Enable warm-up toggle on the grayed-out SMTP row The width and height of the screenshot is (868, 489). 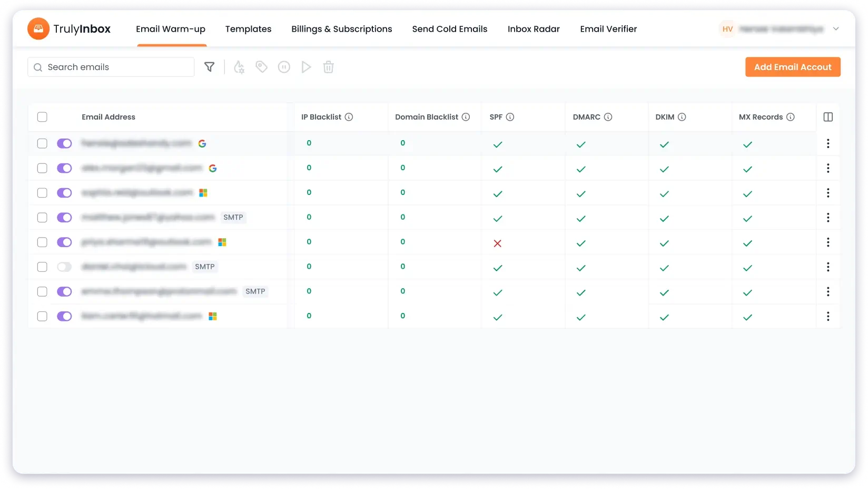64,267
